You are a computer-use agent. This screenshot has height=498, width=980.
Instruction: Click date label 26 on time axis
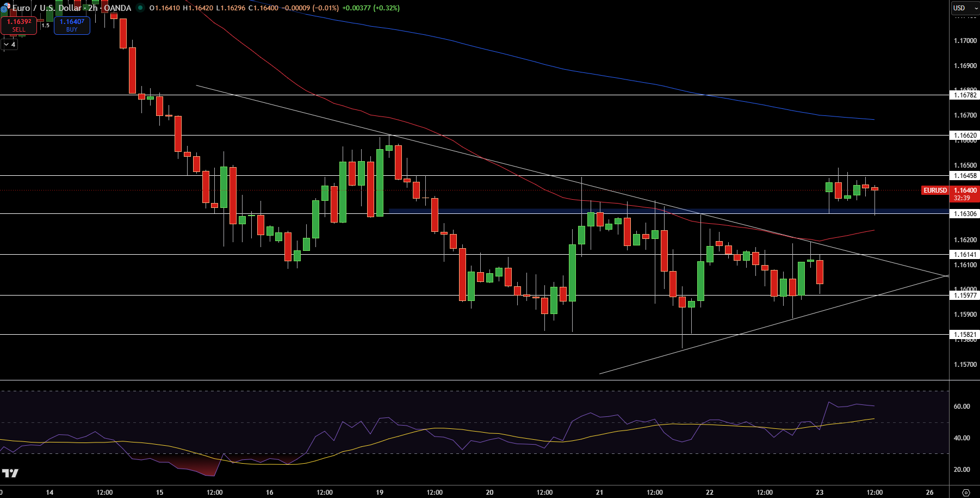(x=929, y=493)
